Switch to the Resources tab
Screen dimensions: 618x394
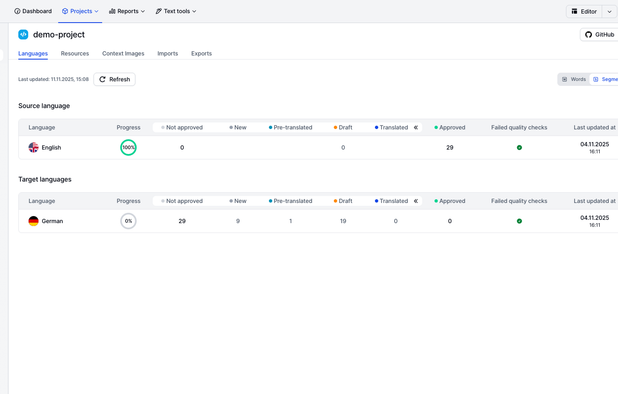[75, 54]
